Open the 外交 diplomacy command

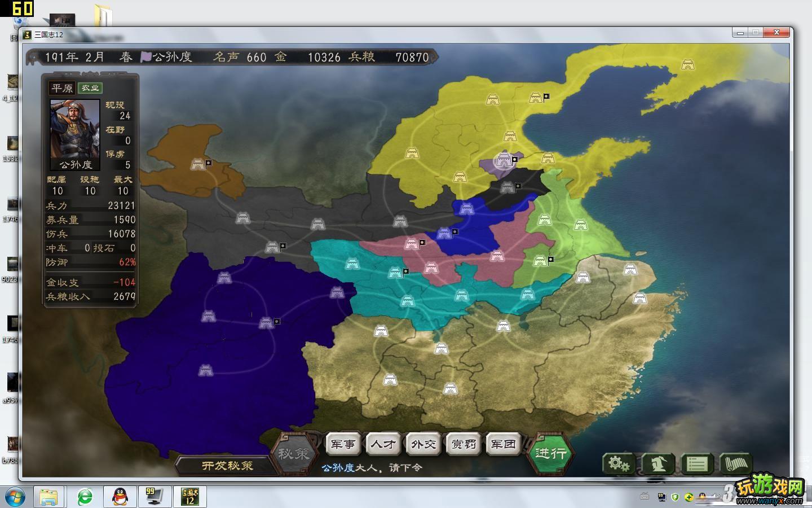click(423, 444)
